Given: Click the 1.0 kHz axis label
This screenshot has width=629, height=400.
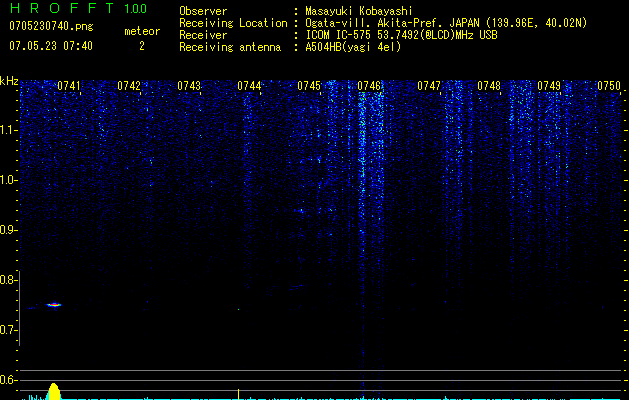Looking at the screenshot, I should (x=8, y=180).
